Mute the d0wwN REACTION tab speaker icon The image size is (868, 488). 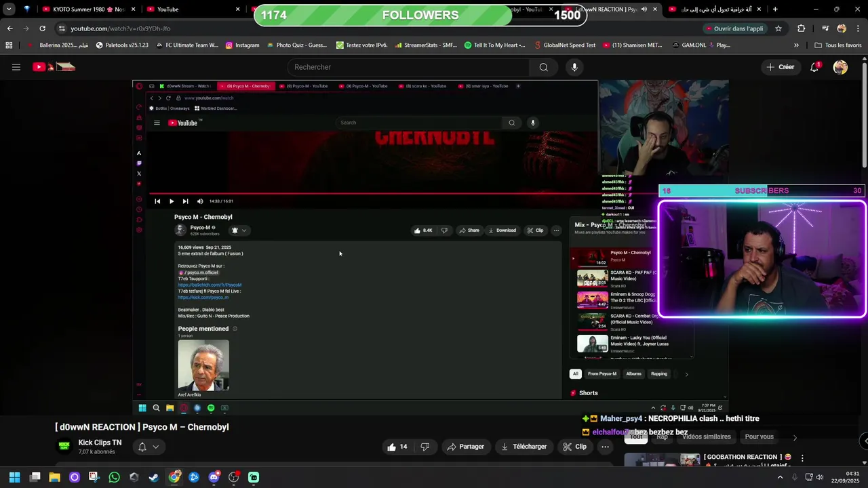(x=644, y=9)
